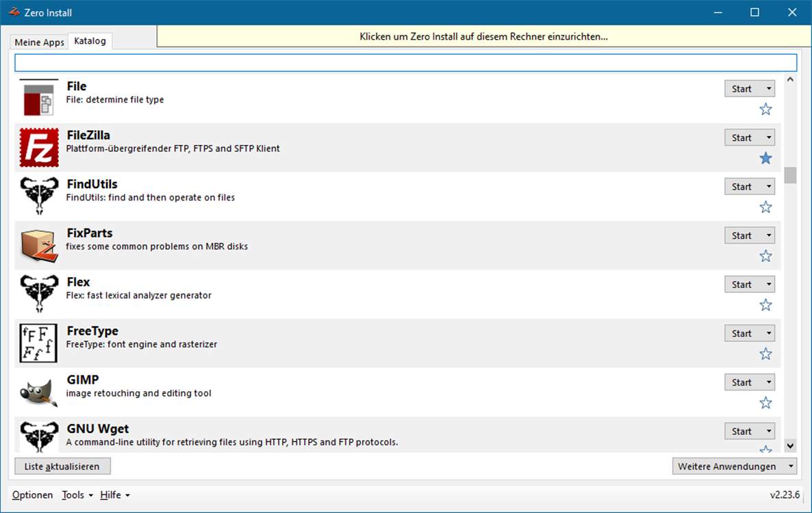The width and height of the screenshot is (812, 513).
Task: Expand FileZilla's Start dropdown arrow
Action: click(x=769, y=137)
